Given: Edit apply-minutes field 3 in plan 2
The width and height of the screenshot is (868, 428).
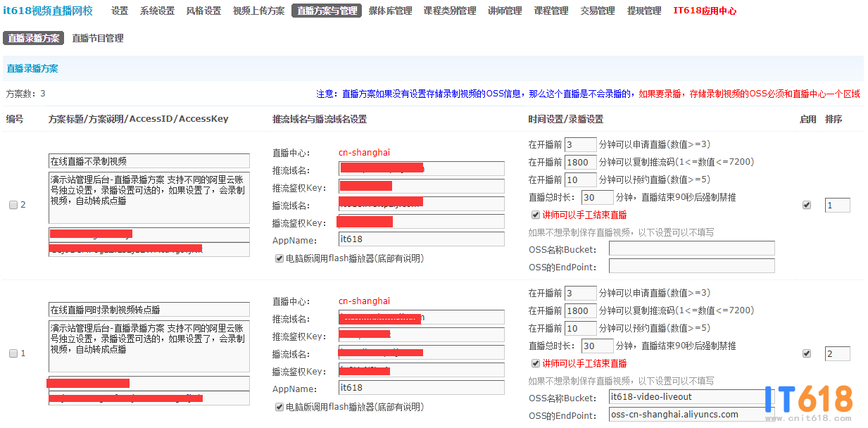Looking at the screenshot, I should tap(581, 144).
